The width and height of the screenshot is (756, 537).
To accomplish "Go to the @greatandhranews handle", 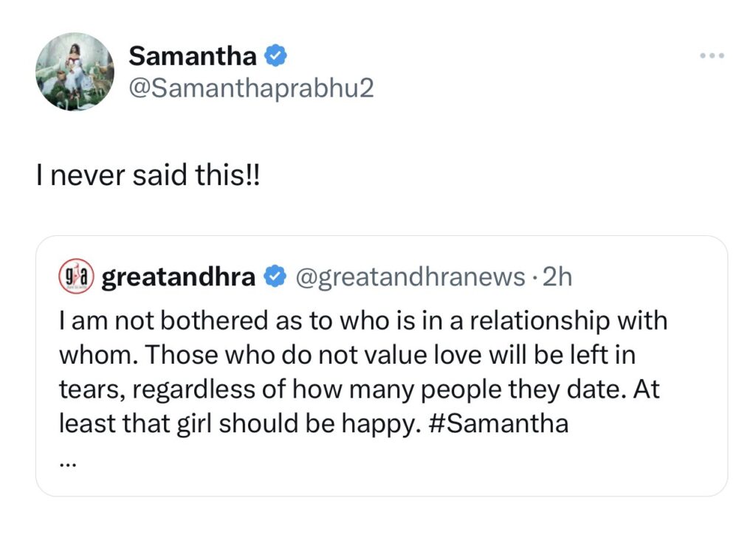I will tap(410, 277).
